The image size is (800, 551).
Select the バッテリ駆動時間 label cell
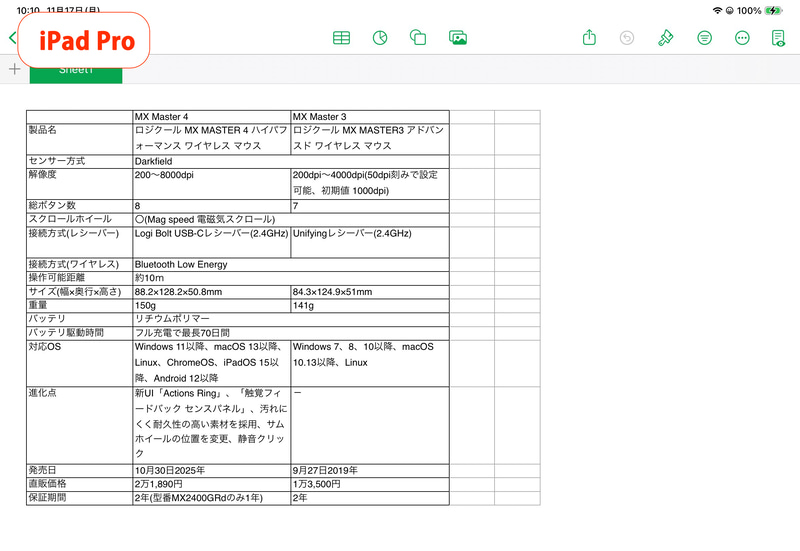[x=80, y=333]
